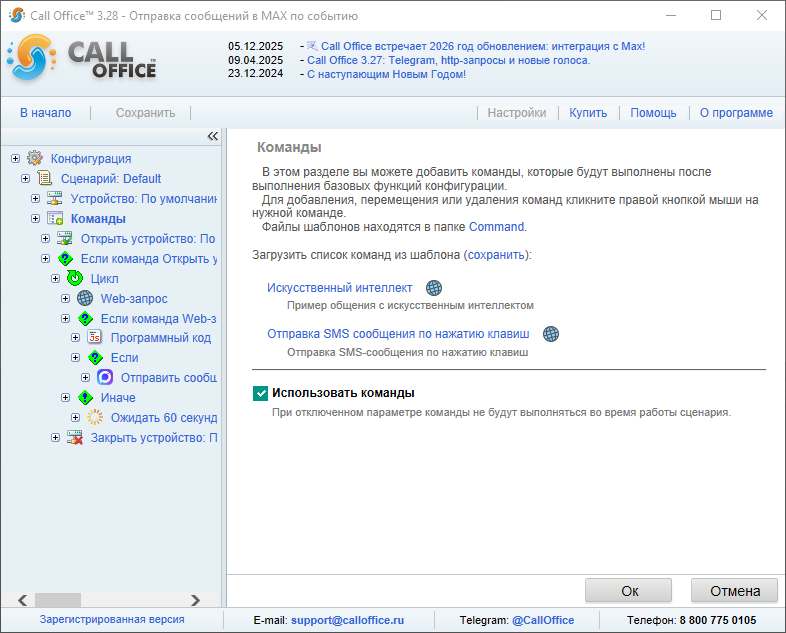The height and width of the screenshot is (633, 786).
Task: Click the gear icon beside Конфигурация
Action: point(35,158)
